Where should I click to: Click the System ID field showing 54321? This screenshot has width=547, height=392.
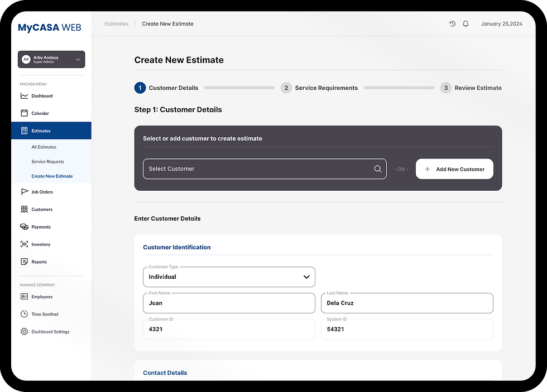point(407,329)
